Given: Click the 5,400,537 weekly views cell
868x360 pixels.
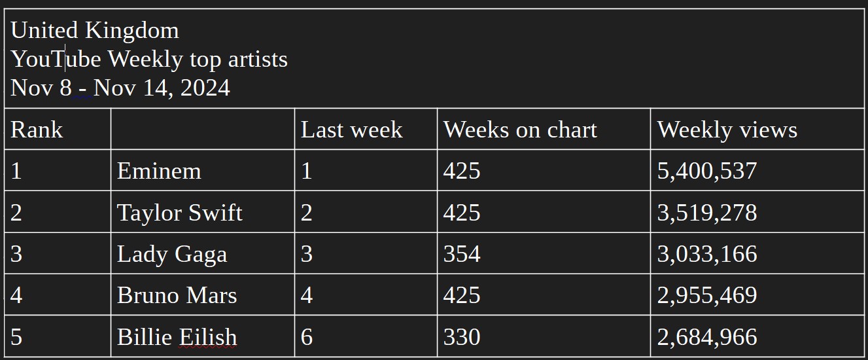Looking at the screenshot, I should point(757,170).
